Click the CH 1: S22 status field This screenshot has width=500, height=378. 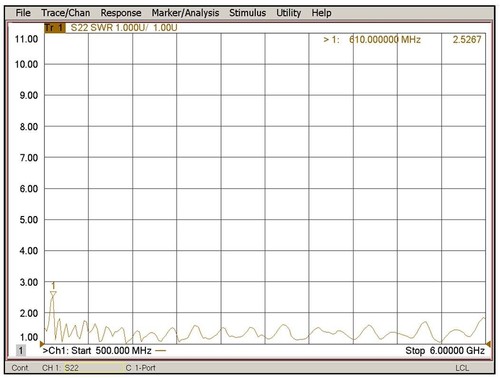click(60, 368)
